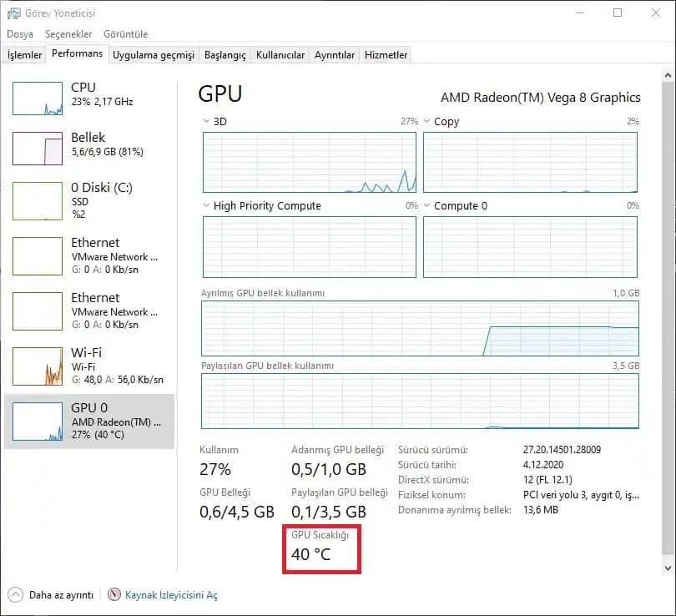This screenshot has height=616, width=676.
Task: Switch to the İşlemler tab
Action: 24,55
